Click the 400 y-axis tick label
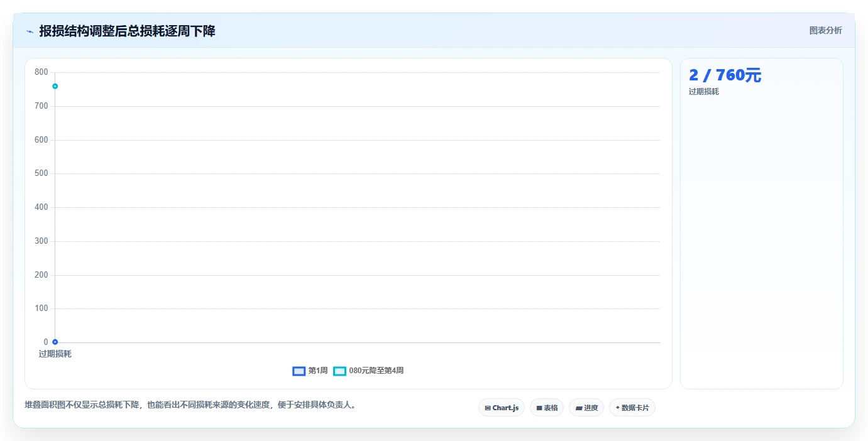Screen dimensions: 868x441 tap(41, 207)
